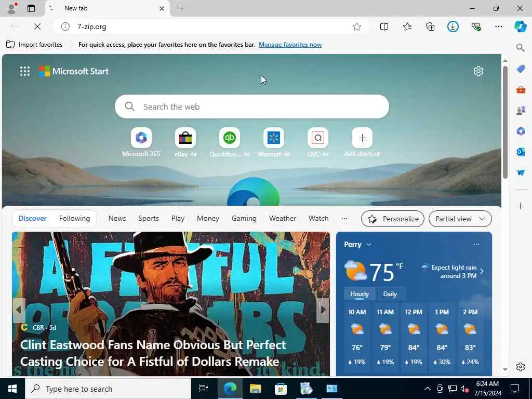The height and width of the screenshot is (399, 532).
Task: Open Money category
Action: coord(208,219)
